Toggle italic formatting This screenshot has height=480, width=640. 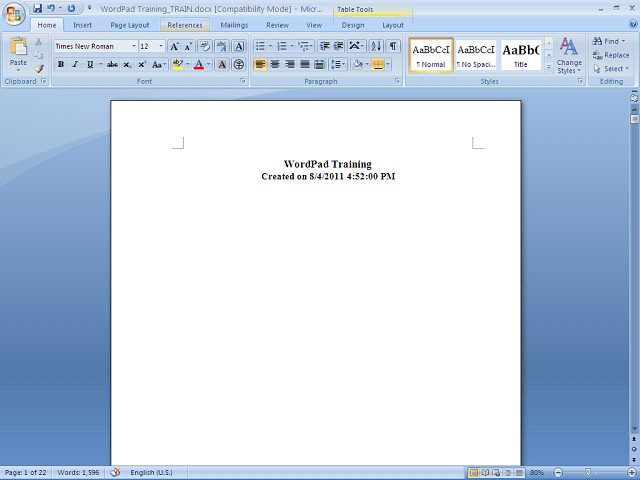[75, 64]
